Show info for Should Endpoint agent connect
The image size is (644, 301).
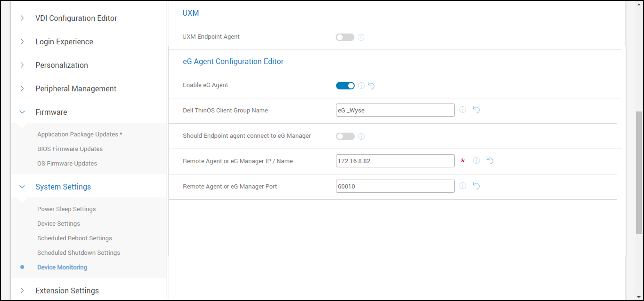pyautogui.click(x=361, y=136)
